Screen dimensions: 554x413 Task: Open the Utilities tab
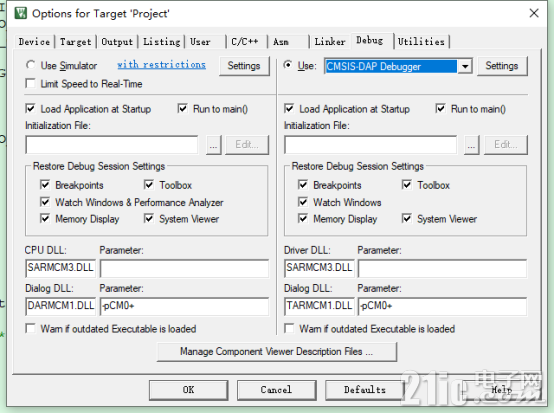(421, 42)
